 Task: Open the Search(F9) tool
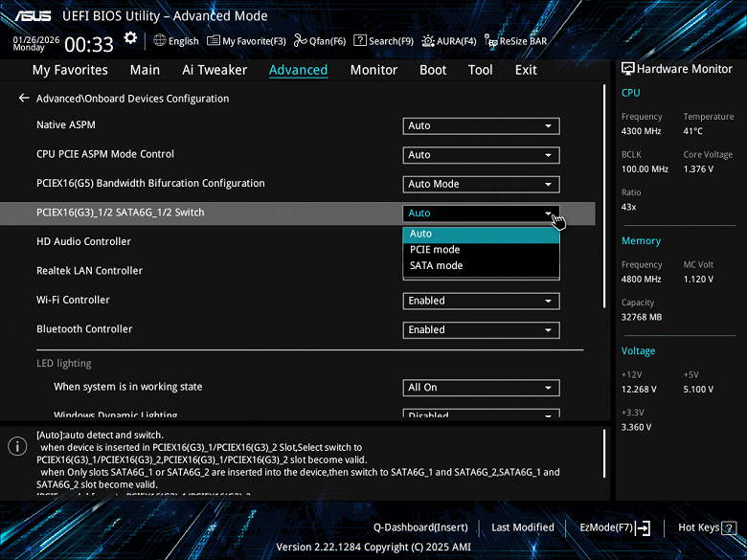383,41
